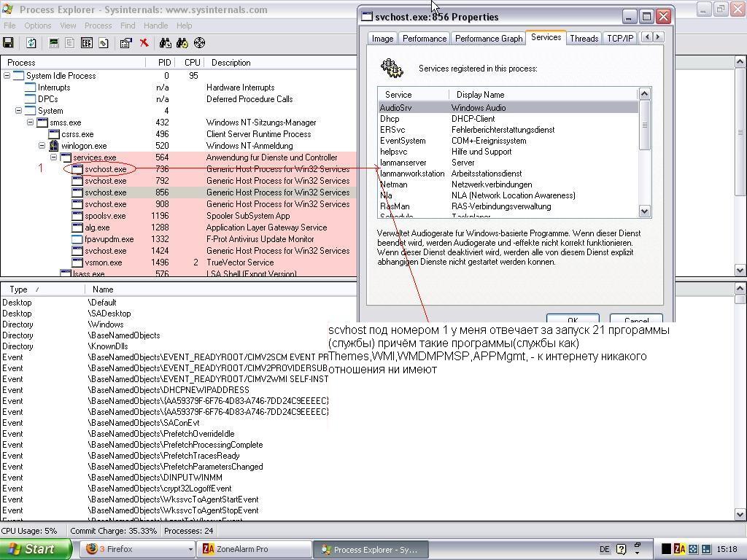
Task: Open the Process menu
Action: pos(98,26)
